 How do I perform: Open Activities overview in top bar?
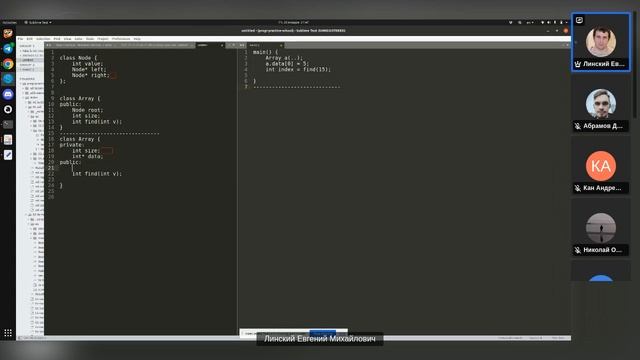[9, 22]
